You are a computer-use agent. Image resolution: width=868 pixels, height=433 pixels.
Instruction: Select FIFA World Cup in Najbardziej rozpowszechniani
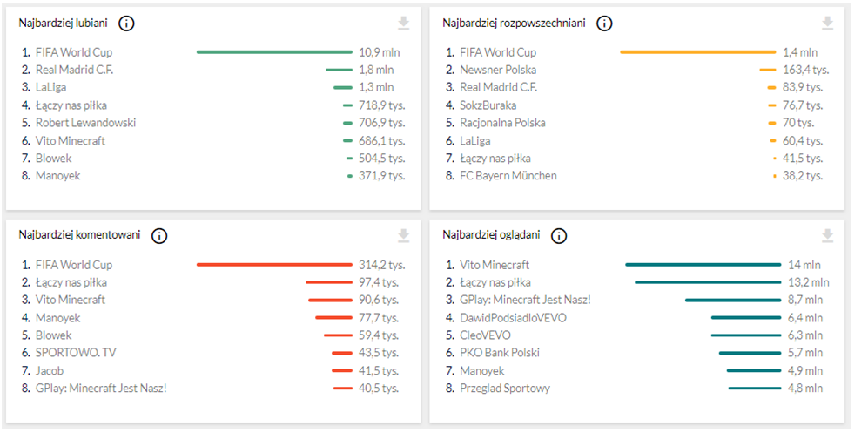tap(498, 52)
